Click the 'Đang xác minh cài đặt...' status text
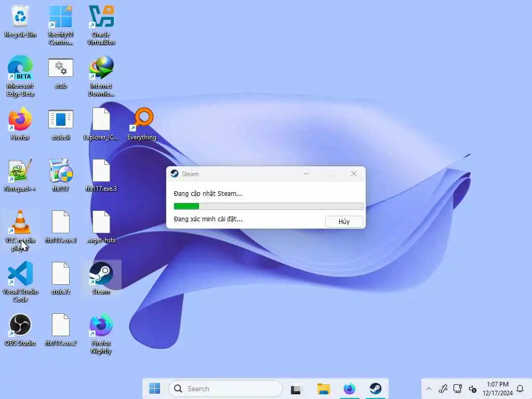The height and width of the screenshot is (399, 532). [x=208, y=219]
